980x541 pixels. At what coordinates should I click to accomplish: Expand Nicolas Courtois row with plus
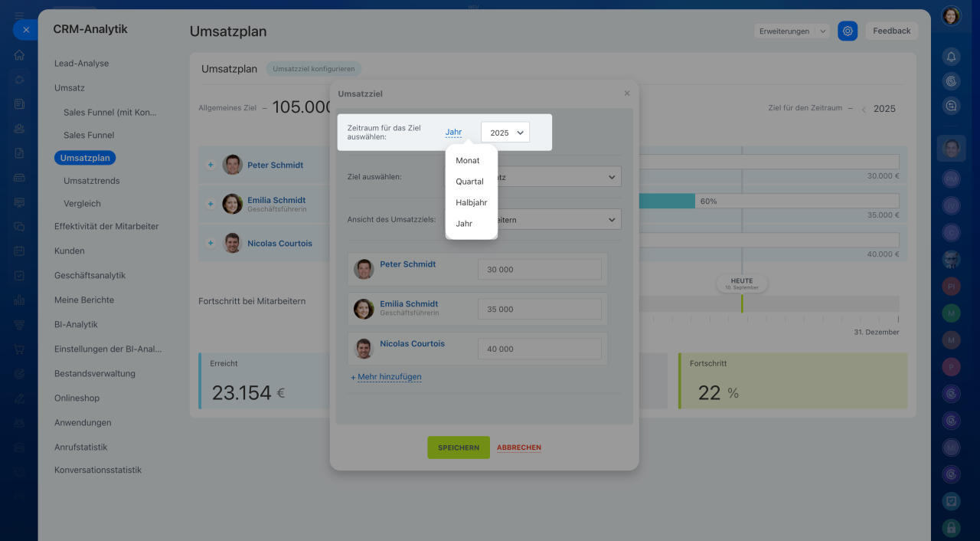[211, 243]
